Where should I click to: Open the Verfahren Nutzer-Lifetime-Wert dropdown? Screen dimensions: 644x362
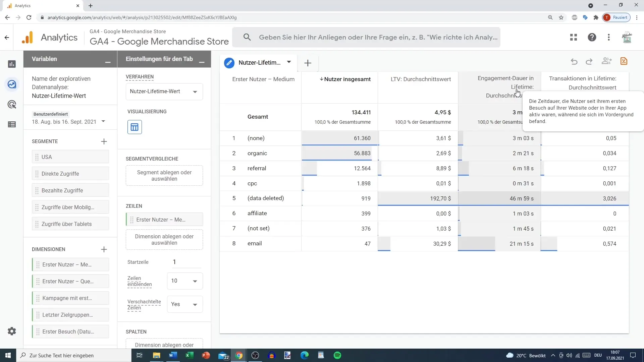(x=164, y=92)
